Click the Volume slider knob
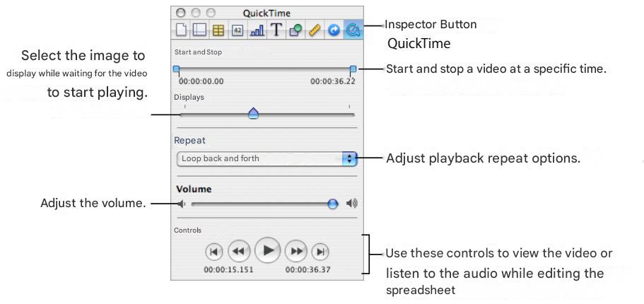This screenshot has width=644, height=304. [x=333, y=204]
